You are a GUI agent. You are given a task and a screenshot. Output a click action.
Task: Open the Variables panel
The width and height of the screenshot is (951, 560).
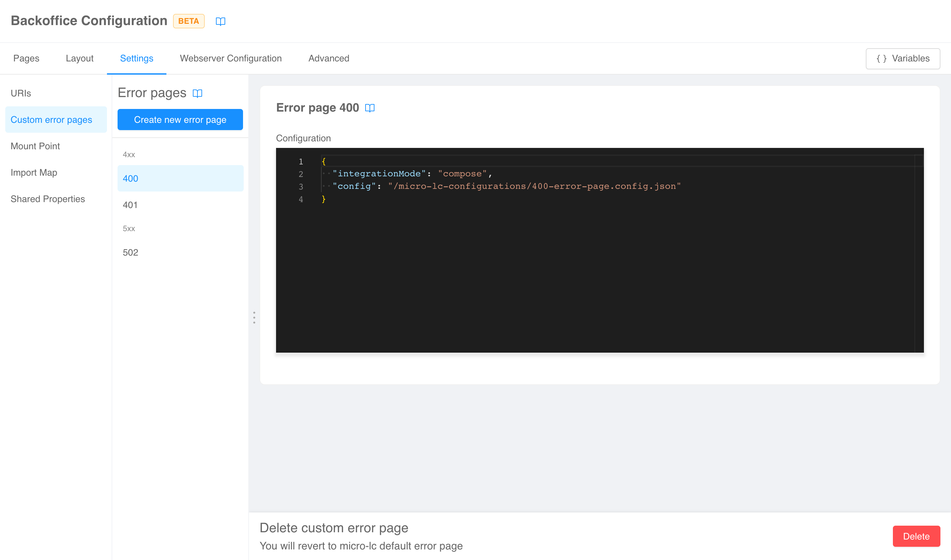click(x=903, y=58)
